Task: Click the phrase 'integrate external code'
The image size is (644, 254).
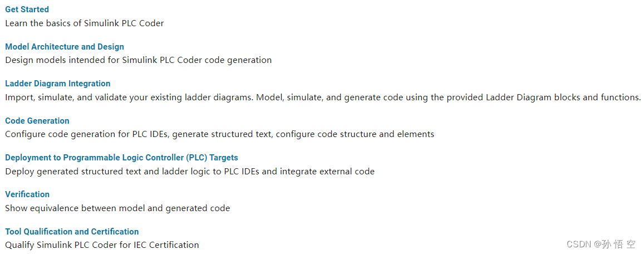Action: click(x=327, y=172)
